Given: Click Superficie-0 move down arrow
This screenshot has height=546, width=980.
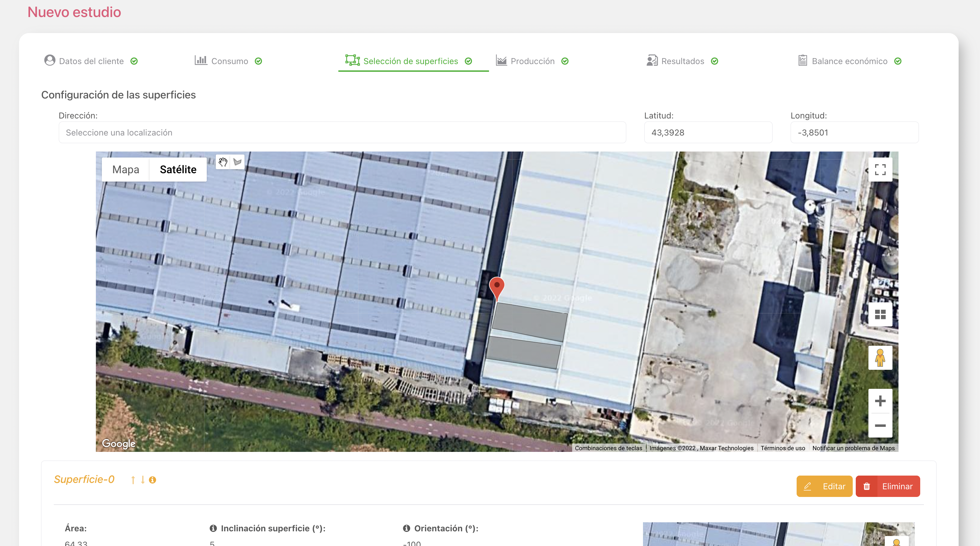Looking at the screenshot, I should pos(143,480).
